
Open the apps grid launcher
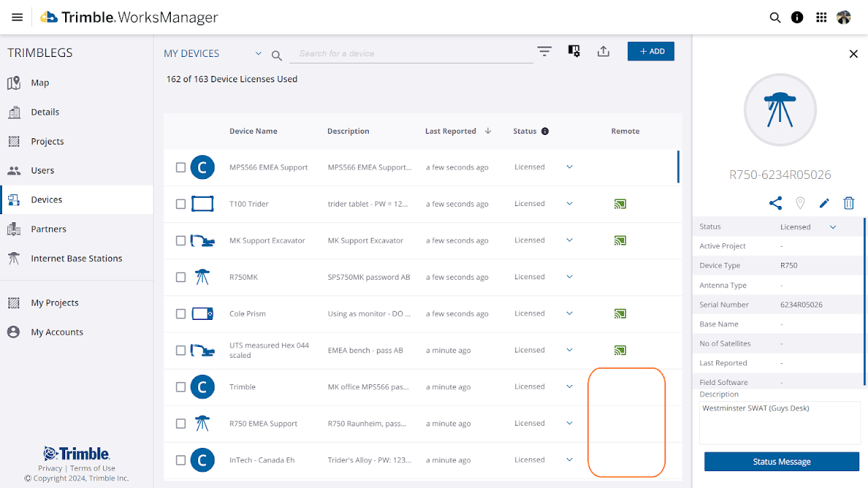tap(821, 18)
